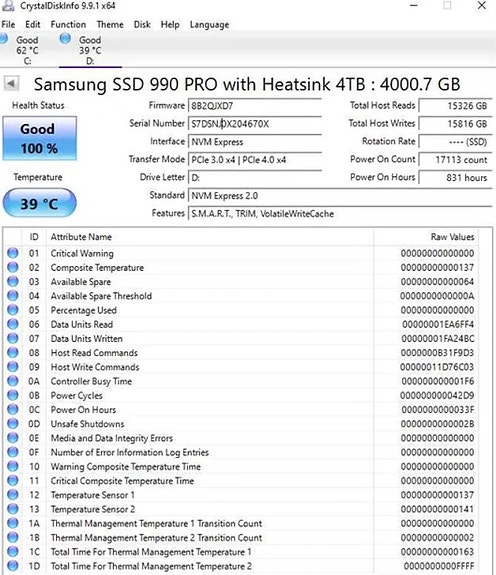
Task: Click status icon for Power Cycles row
Action: [x=13, y=395]
